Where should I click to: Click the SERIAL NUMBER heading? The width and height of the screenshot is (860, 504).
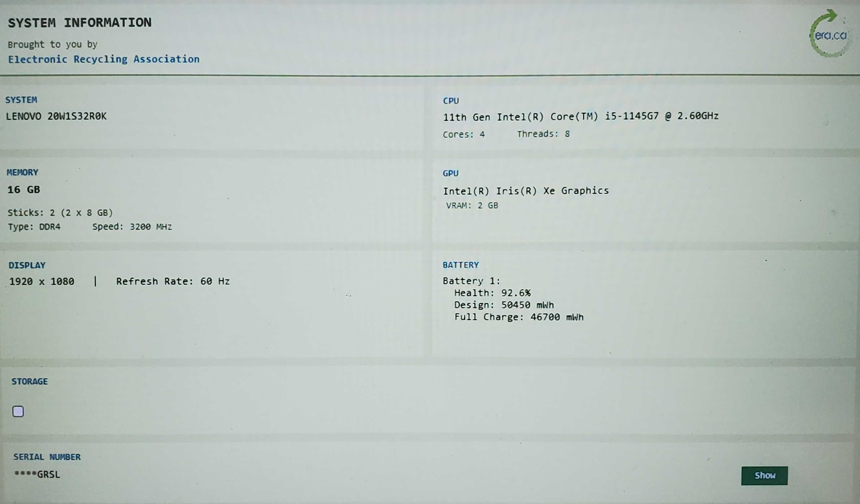coord(47,457)
